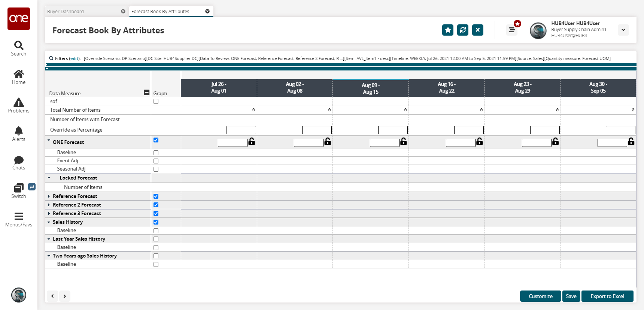Save the forecast changes
This screenshot has height=310, width=644.
(x=571, y=296)
